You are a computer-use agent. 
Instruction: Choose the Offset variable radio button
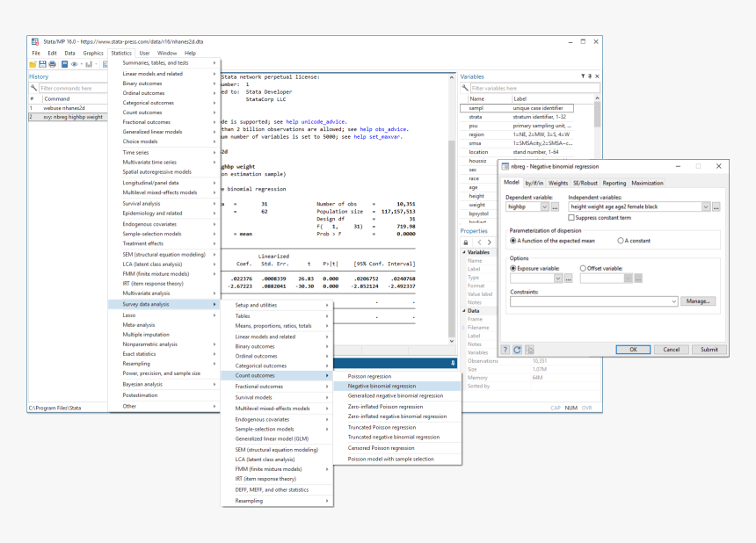coord(584,268)
